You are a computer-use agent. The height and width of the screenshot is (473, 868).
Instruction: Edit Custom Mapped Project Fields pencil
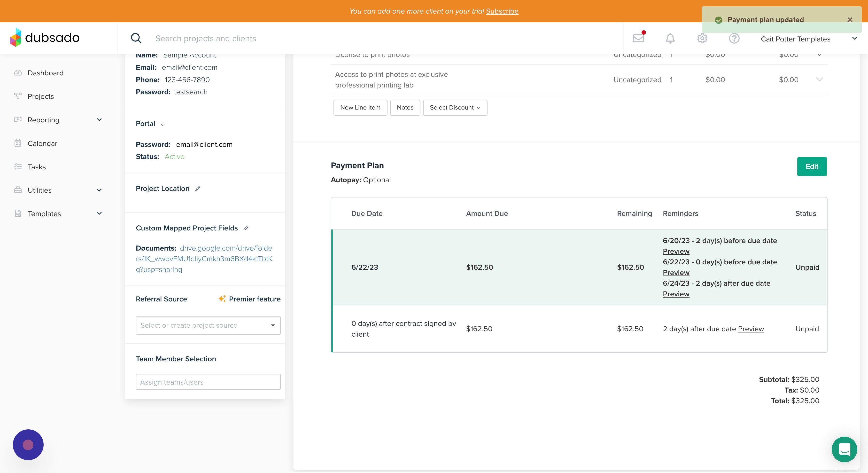click(246, 228)
